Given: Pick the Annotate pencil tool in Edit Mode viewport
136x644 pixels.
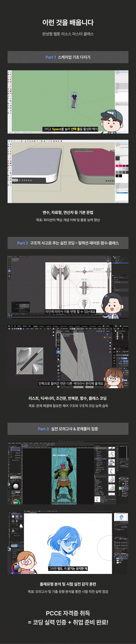Looking at the screenshot, I should coord(59,356).
